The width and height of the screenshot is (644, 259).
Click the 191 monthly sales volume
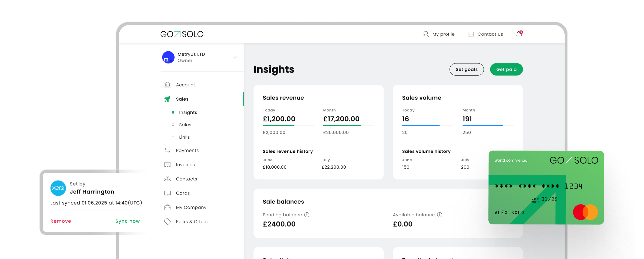click(x=467, y=119)
